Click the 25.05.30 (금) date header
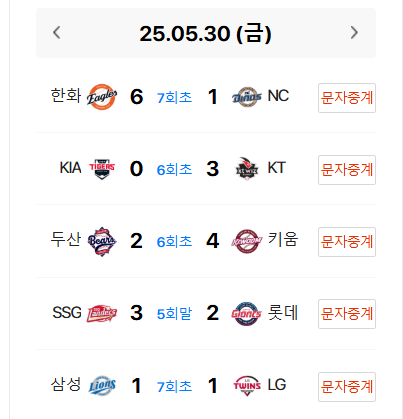403x419 pixels. click(205, 33)
